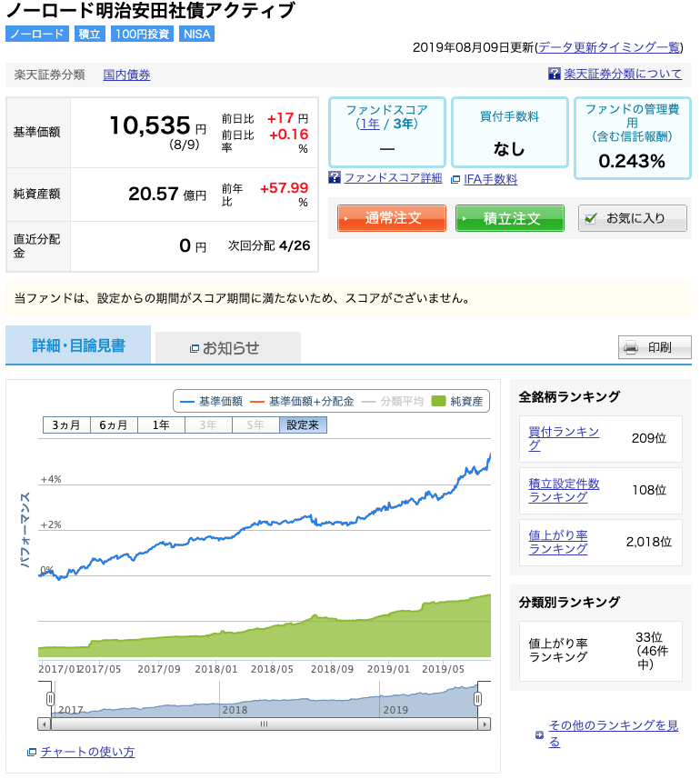
Task: Toggle the お気に入り favorite checkbox
Action: [591, 218]
